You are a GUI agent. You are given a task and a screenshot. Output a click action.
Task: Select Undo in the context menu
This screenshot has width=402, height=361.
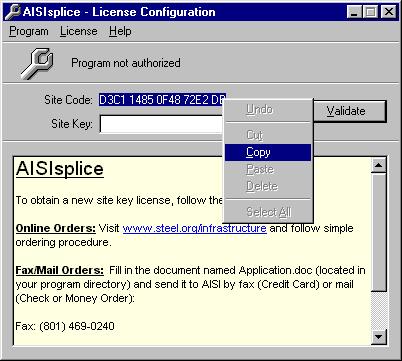point(268,109)
